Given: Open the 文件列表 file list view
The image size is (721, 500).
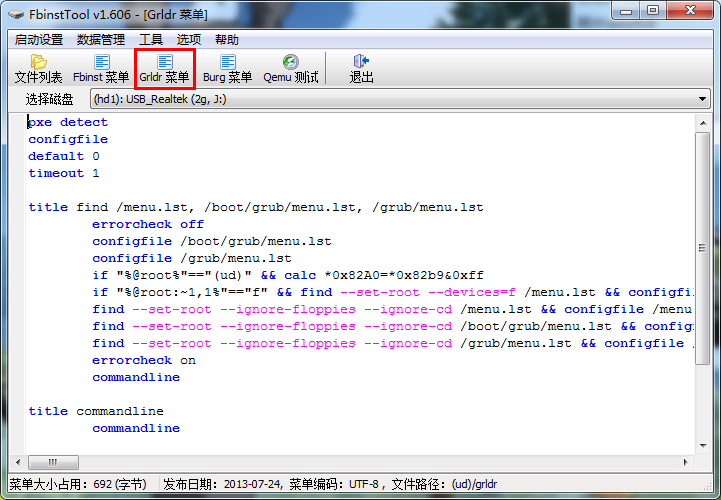Looking at the screenshot, I should coord(38,69).
